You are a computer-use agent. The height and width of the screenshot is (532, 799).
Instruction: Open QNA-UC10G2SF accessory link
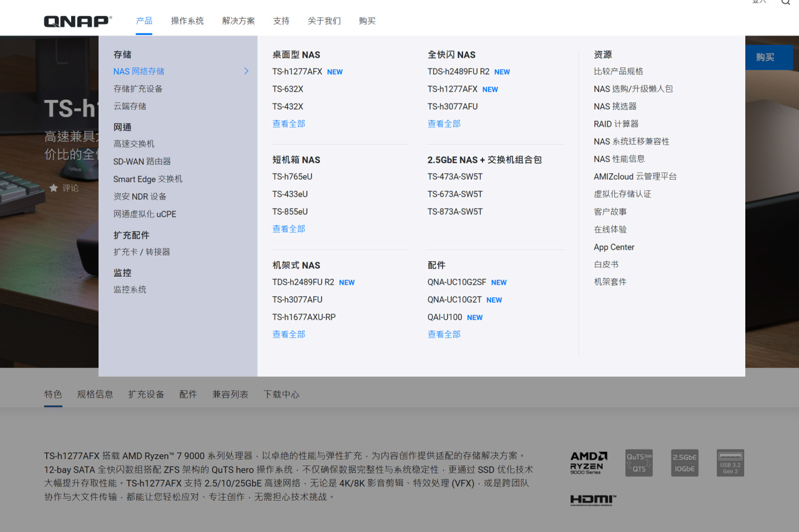(457, 283)
